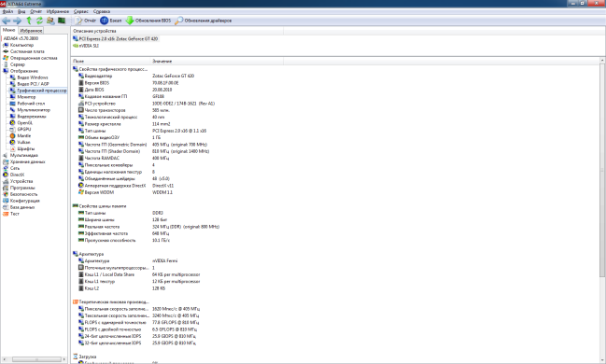Click the DirectX icon in left tree
The image size is (606, 364).
click(x=6, y=175)
